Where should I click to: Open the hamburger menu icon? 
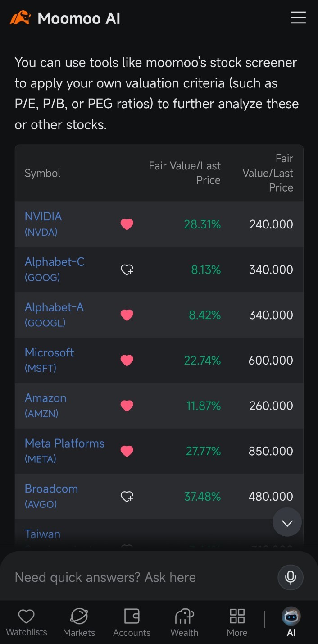click(298, 18)
